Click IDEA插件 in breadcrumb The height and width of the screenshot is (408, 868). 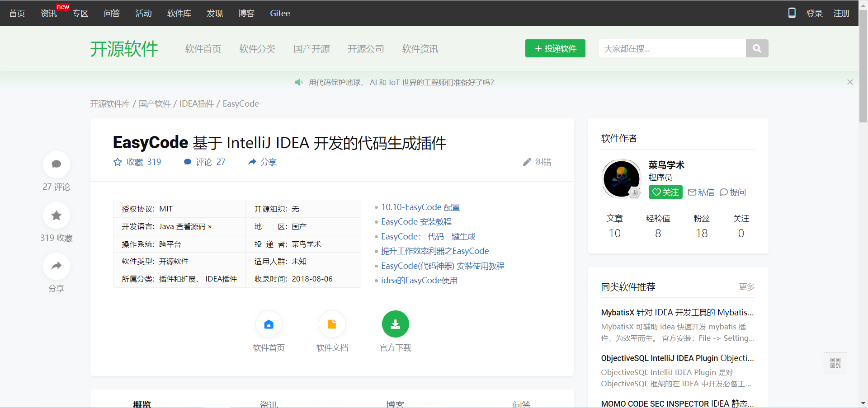click(x=197, y=103)
